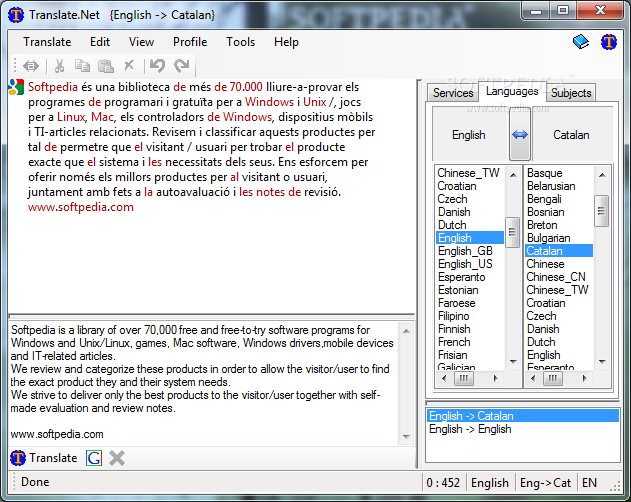Select English -> Catalan history entry

tap(523, 416)
